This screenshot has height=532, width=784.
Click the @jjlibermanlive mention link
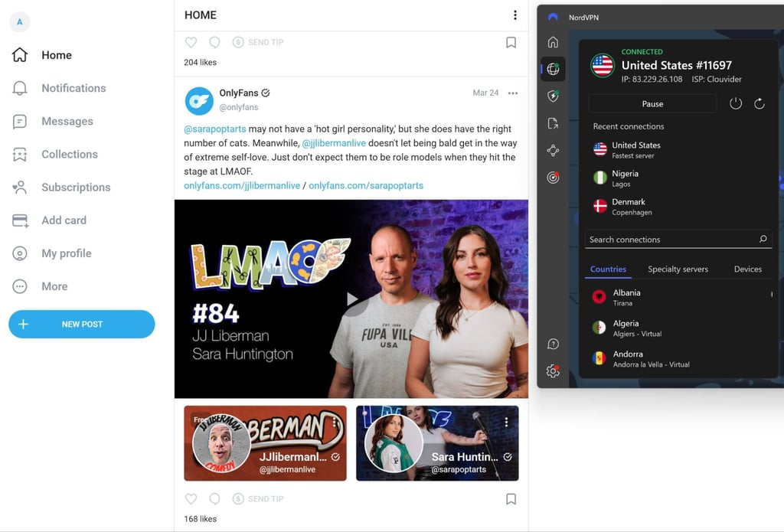click(x=334, y=143)
